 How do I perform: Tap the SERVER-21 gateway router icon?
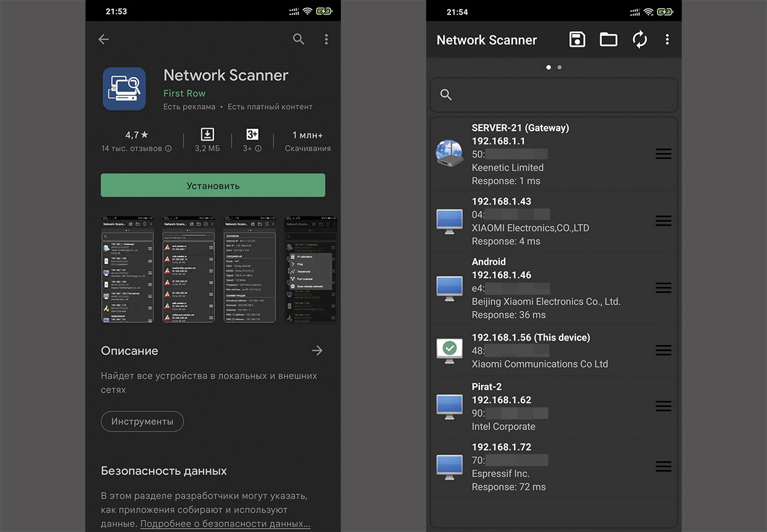(x=449, y=154)
